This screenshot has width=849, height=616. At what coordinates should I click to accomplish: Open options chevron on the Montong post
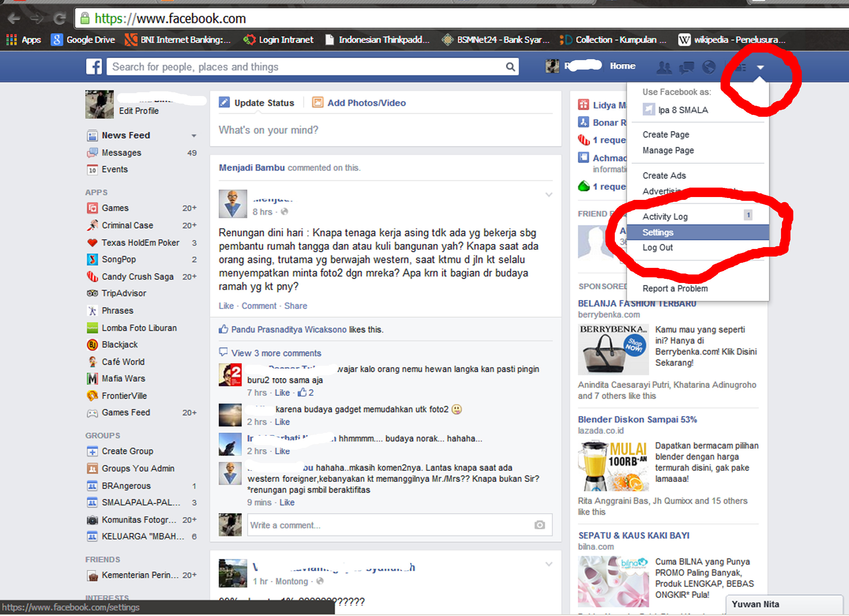point(549,564)
